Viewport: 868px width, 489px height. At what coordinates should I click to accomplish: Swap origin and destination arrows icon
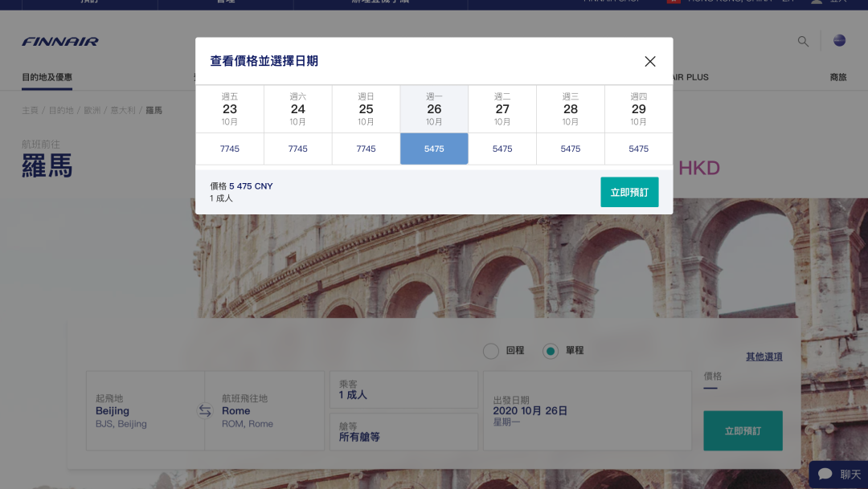tap(205, 410)
